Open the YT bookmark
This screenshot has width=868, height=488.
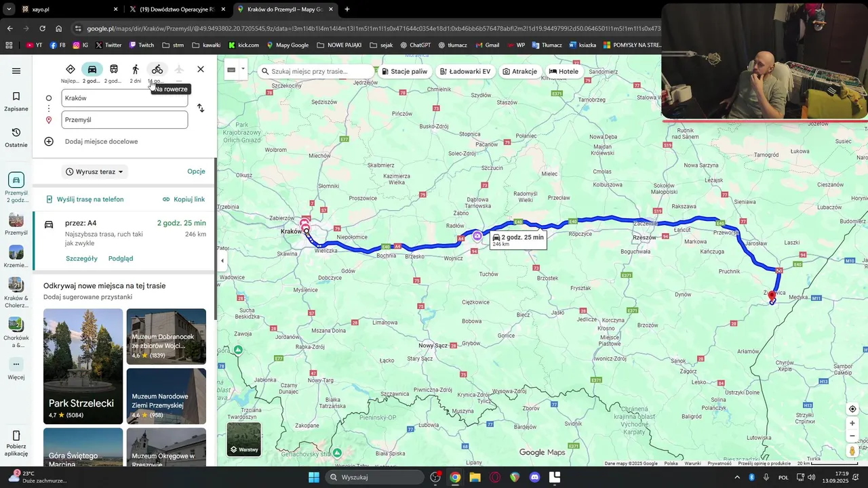[x=34, y=45]
